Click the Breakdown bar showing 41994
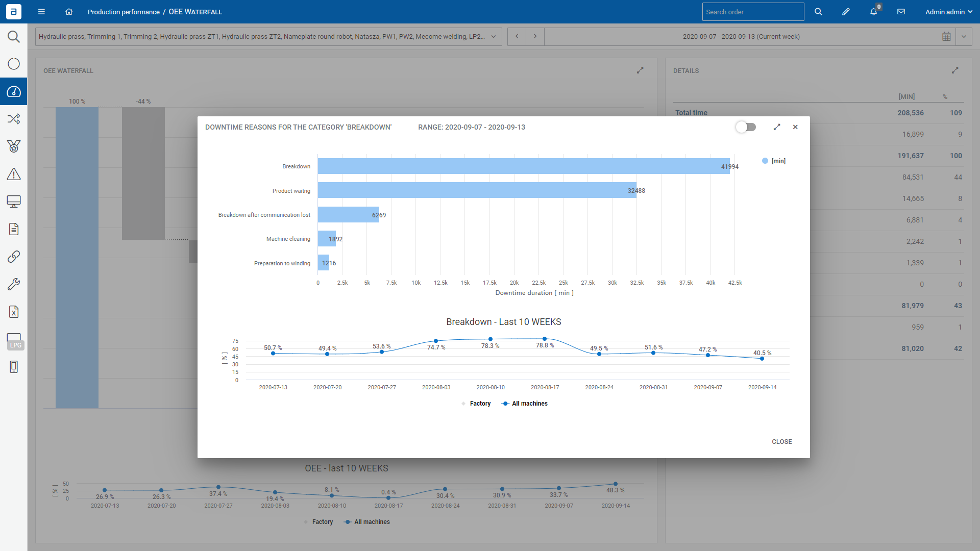The height and width of the screenshot is (551, 980). click(x=524, y=166)
